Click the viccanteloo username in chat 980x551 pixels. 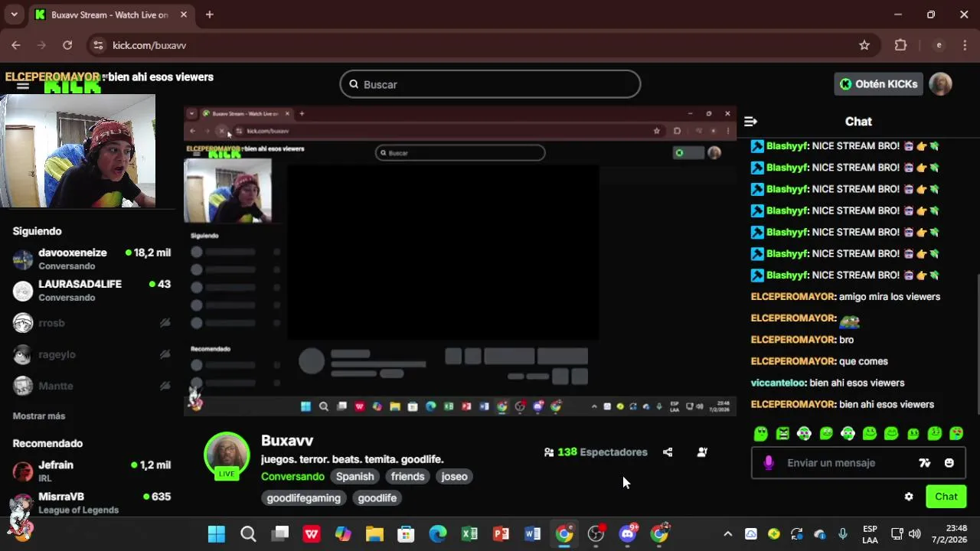pyautogui.click(x=779, y=383)
